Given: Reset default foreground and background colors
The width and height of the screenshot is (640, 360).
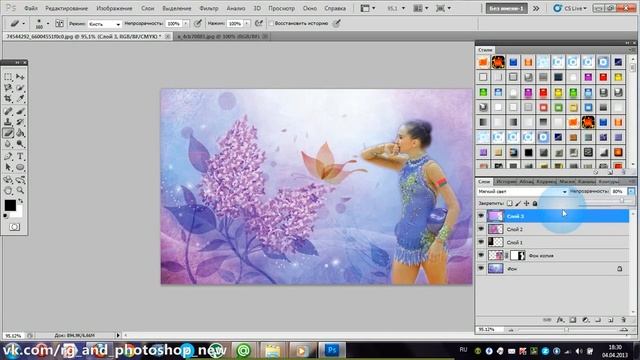Looking at the screenshot, I should (x=6, y=216).
